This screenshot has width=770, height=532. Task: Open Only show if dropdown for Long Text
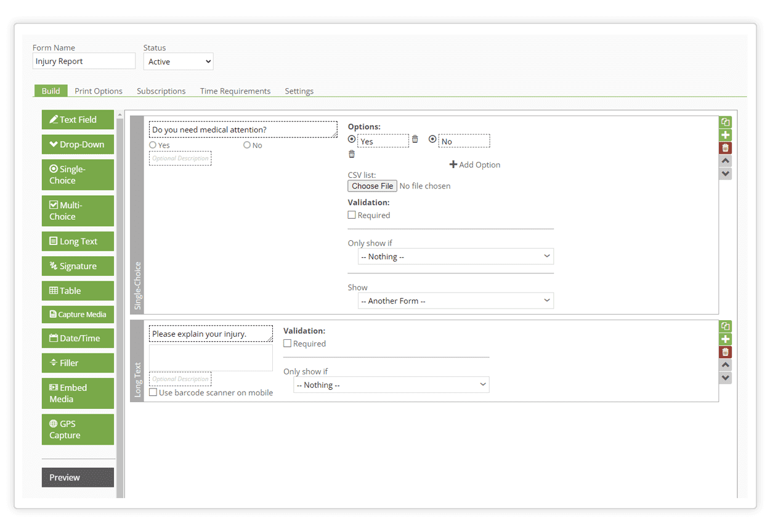(391, 385)
